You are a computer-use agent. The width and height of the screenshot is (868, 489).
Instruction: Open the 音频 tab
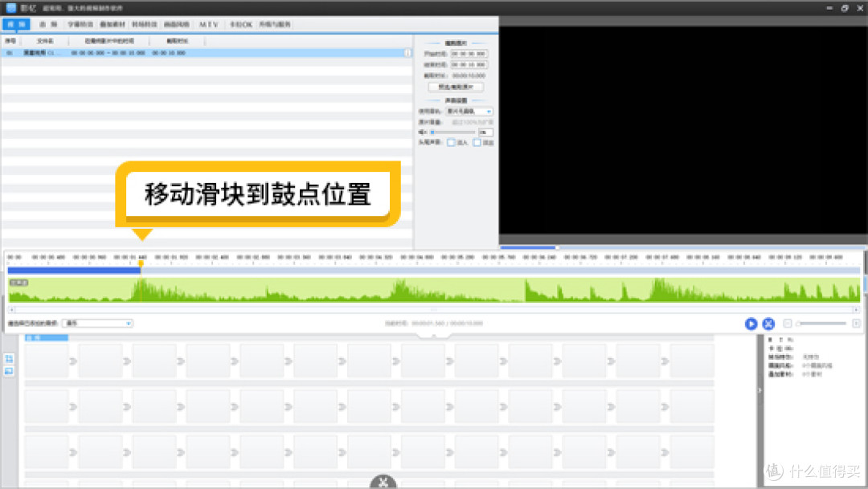coord(48,24)
